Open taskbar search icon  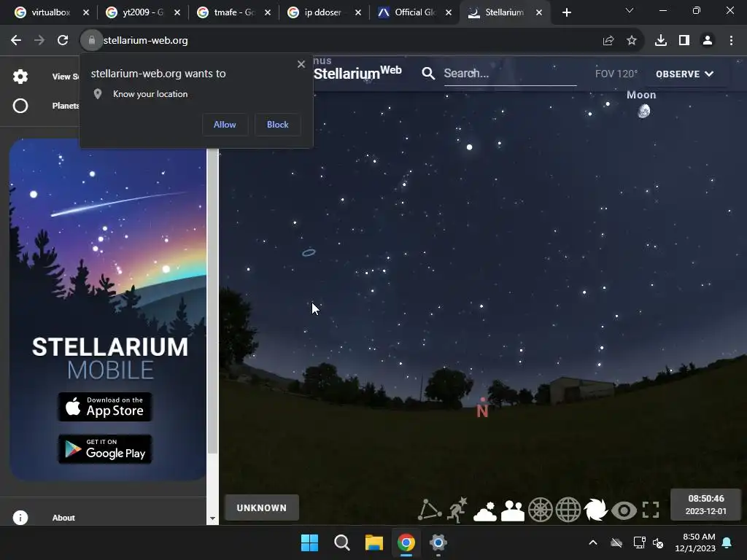point(342,542)
